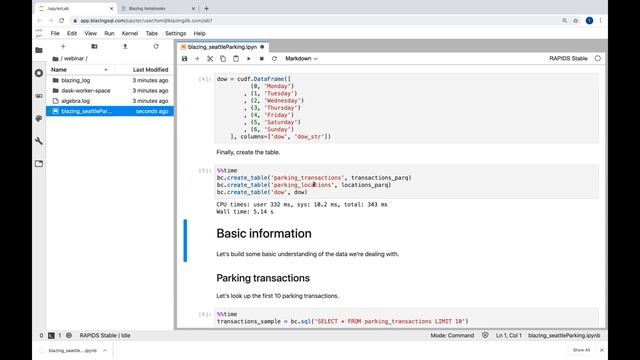Click RAPIDS Stable kernel name
Image resolution: width=640 pixels, height=360 pixels.
(568, 58)
